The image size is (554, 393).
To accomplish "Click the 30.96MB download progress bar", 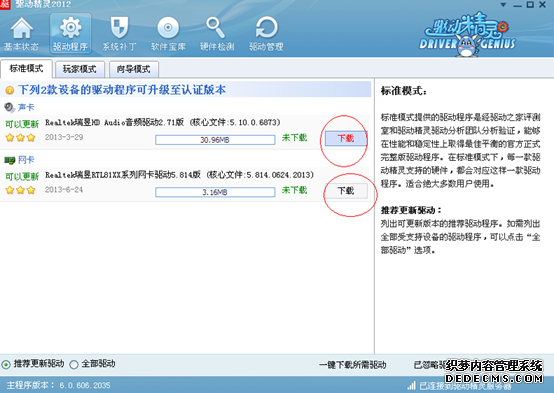I will pyautogui.click(x=215, y=140).
